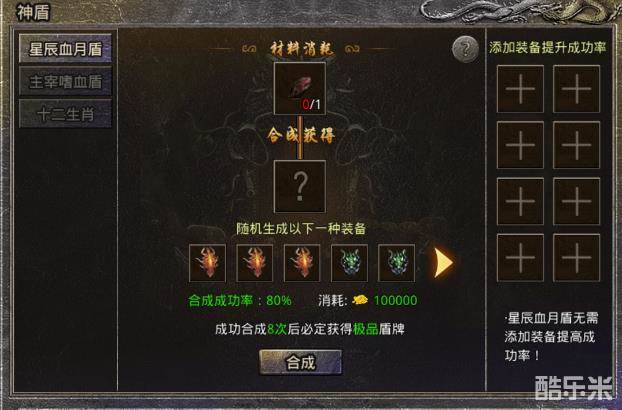Add equipment in second-row left plus slot
The image size is (622, 410).
[x=520, y=145]
